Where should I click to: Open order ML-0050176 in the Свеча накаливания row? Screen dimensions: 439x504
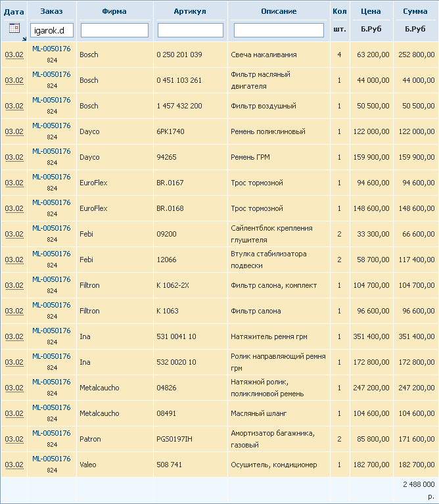[51, 49]
